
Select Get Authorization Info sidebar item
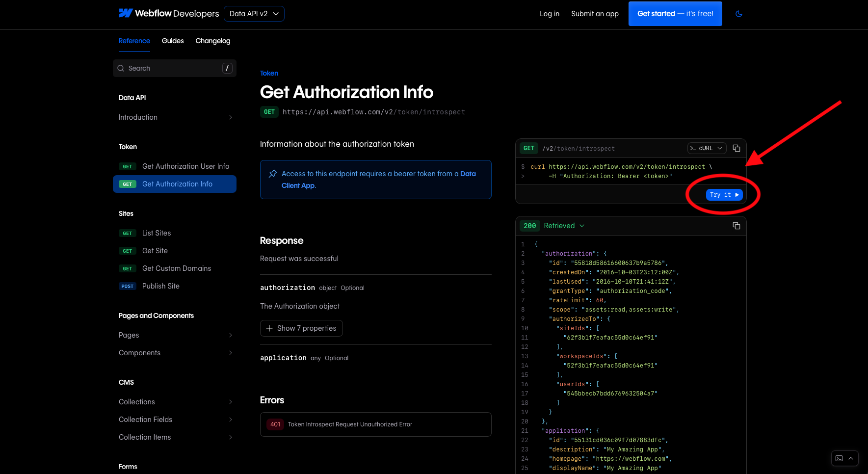click(x=175, y=184)
